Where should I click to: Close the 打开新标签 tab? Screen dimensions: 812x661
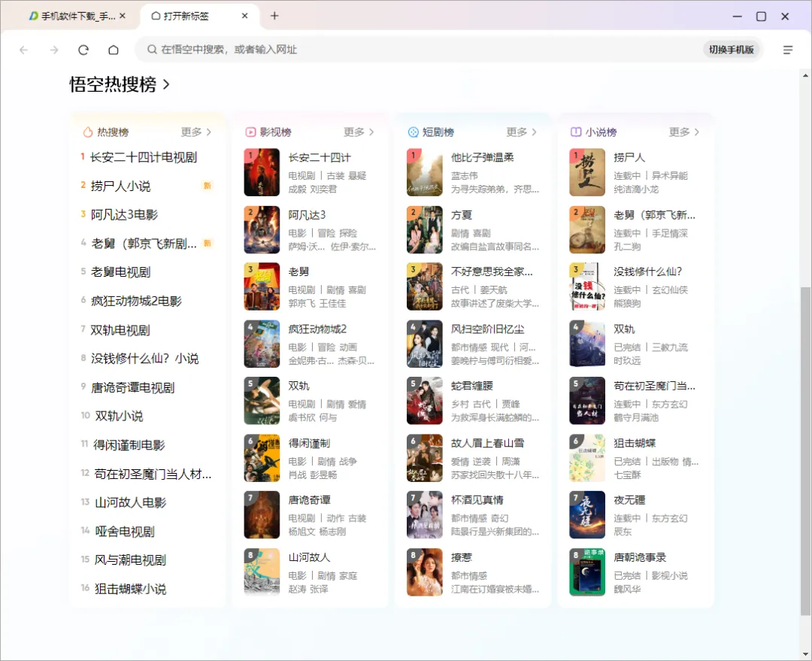click(244, 16)
